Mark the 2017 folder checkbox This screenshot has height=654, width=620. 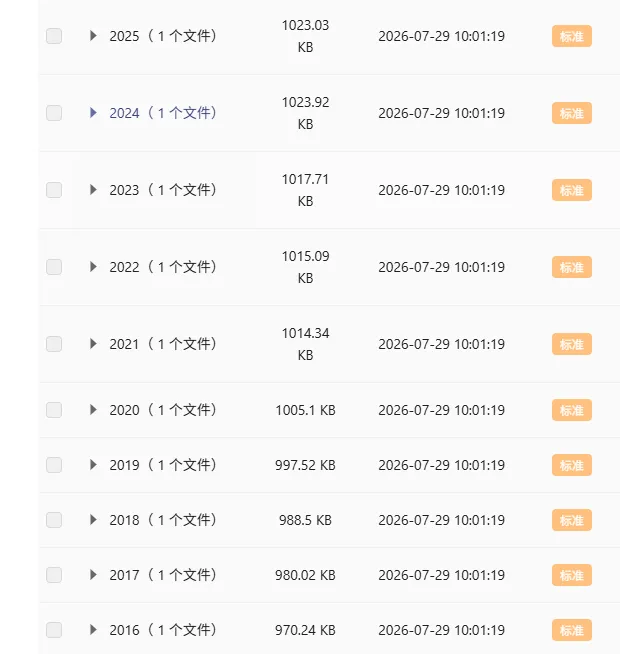54,575
